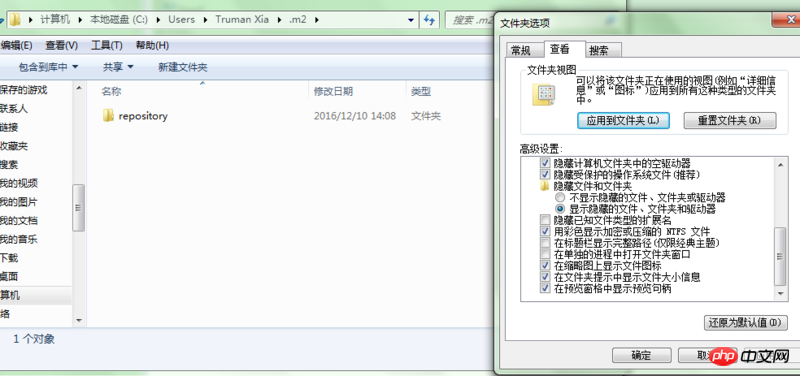Open the 帮助(H) menu
Viewport: 800px width, 376px height.
[152, 45]
